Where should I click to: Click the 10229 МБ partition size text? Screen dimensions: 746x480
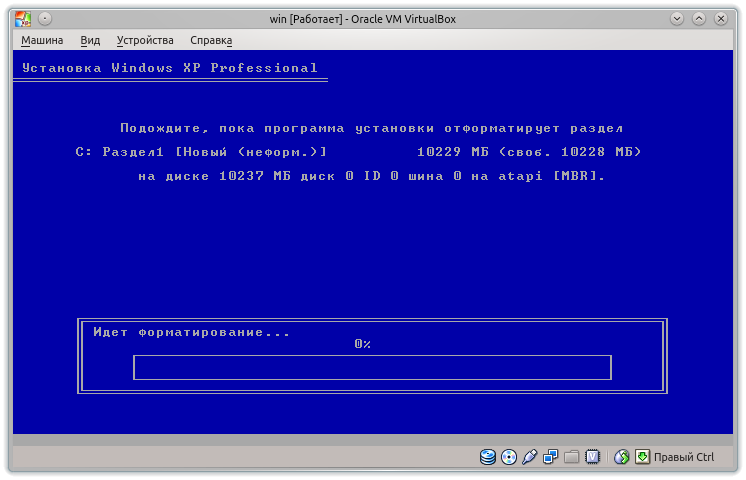453,152
